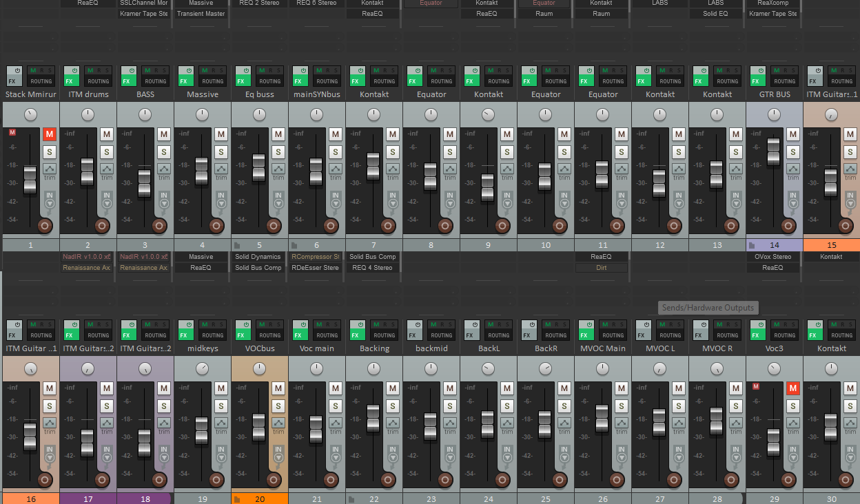Arm the MVOC R track for recording

click(732, 479)
